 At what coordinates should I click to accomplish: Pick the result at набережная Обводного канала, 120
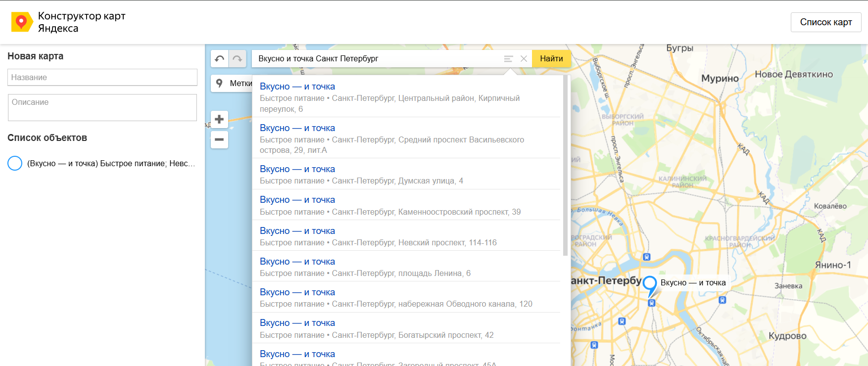[x=406, y=297]
